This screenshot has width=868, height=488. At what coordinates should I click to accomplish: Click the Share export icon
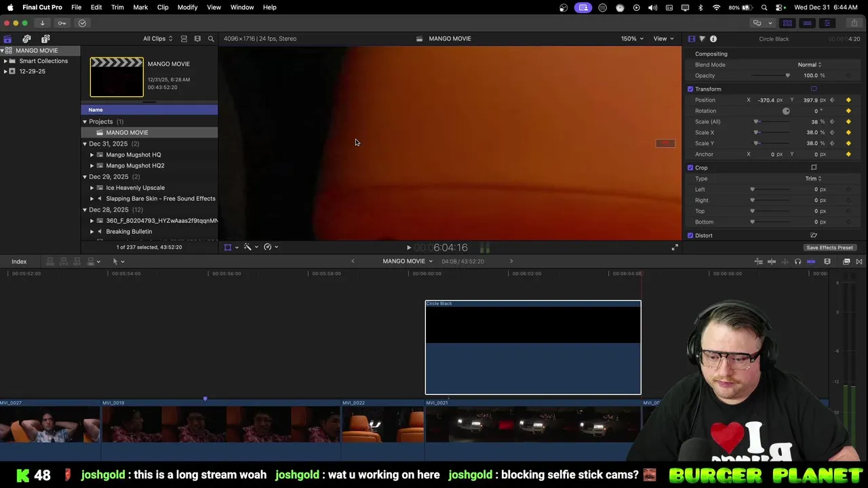pos(854,23)
